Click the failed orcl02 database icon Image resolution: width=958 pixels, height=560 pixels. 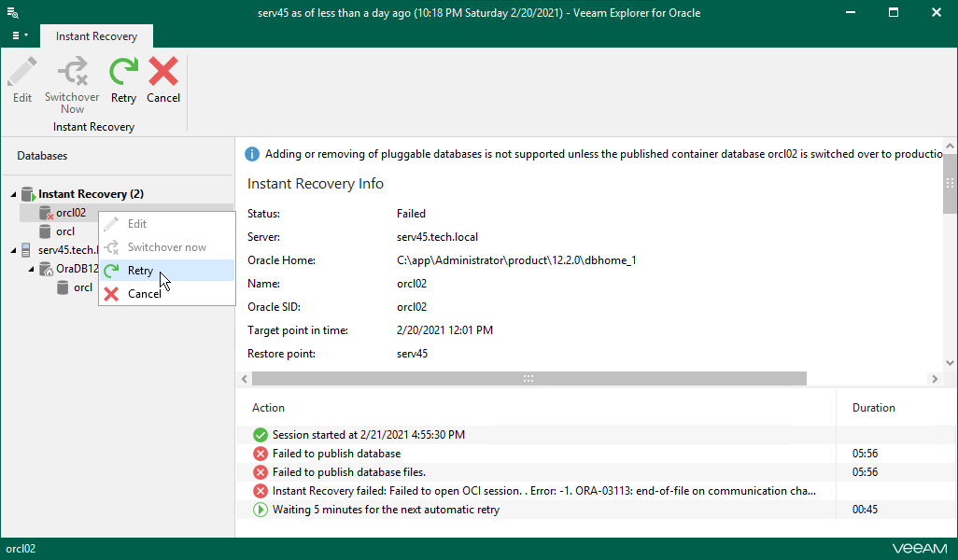click(45, 214)
